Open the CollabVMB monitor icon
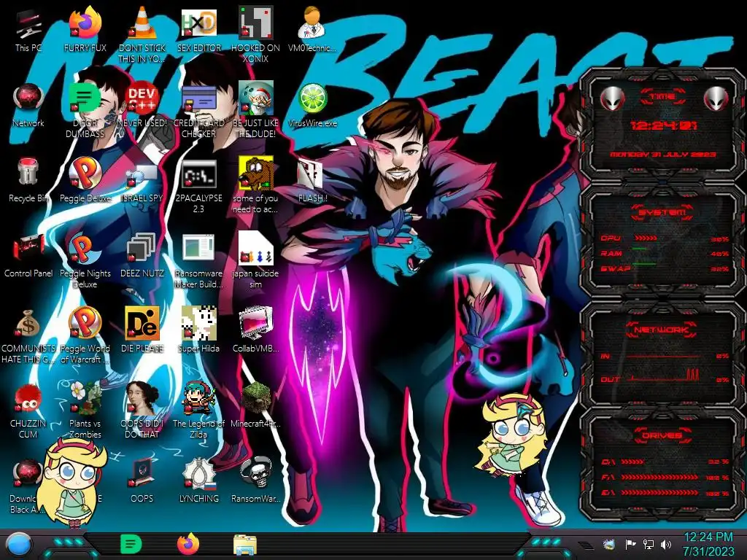The image size is (747, 560). coord(255,330)
